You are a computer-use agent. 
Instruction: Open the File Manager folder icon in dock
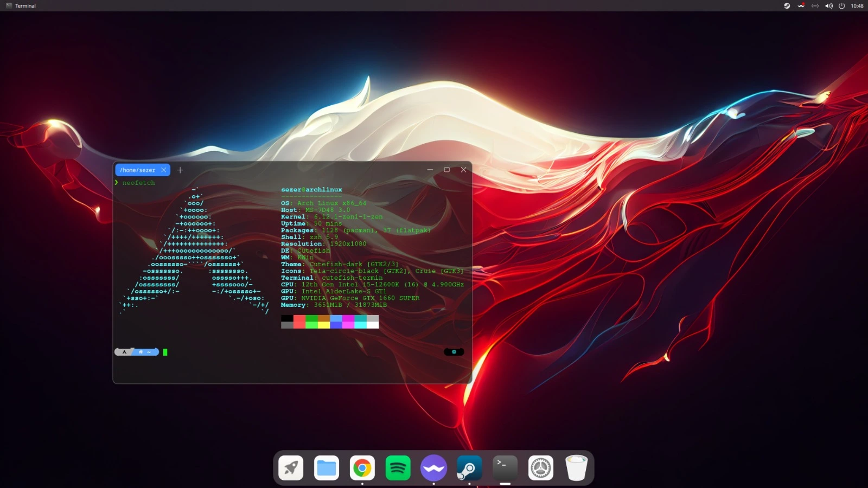coord(327,467)
